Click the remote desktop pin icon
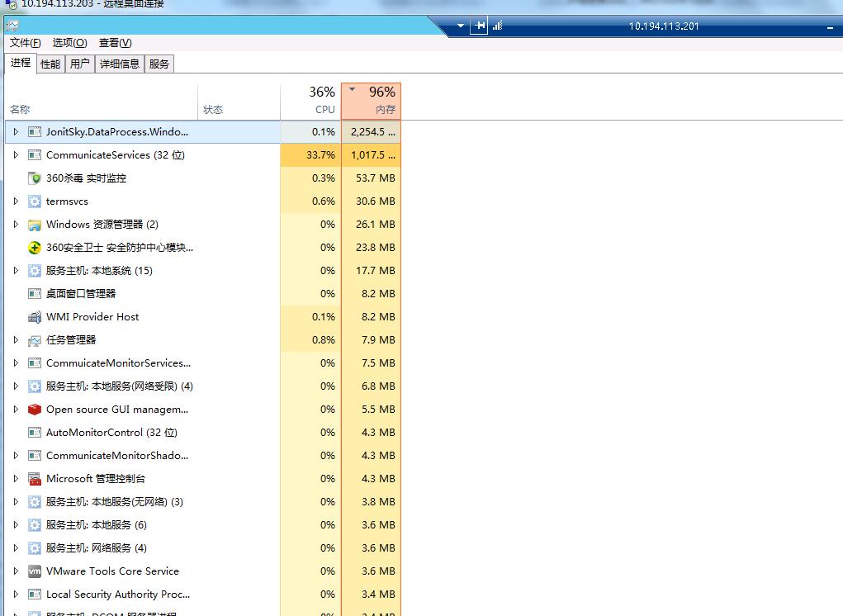 pyautogui.click(x=479, y=26)
